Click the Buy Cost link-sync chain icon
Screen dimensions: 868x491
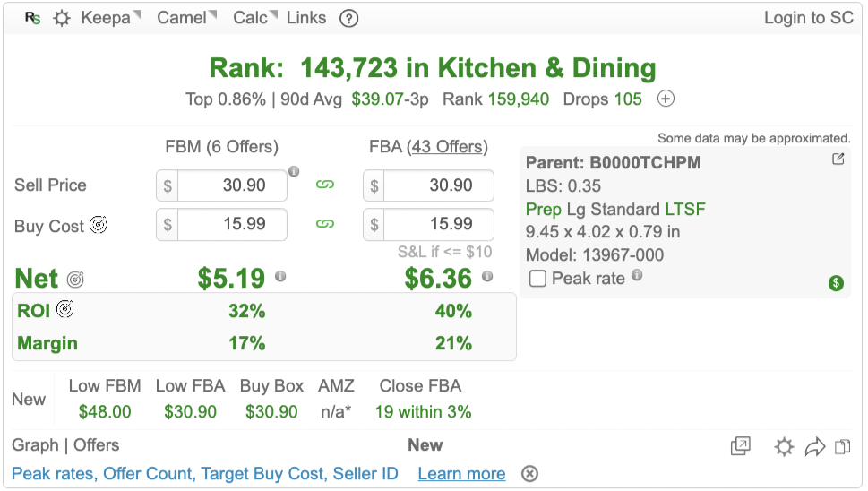point(325,224)
